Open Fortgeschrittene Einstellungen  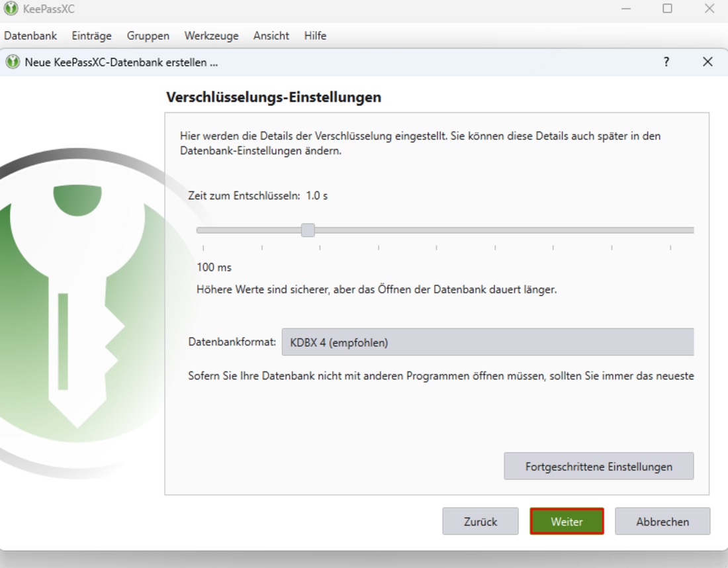599,466
